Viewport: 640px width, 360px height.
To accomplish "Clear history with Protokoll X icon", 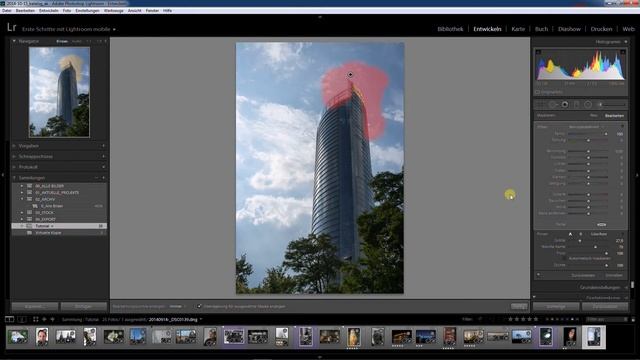I will click(x=103, y=167).
